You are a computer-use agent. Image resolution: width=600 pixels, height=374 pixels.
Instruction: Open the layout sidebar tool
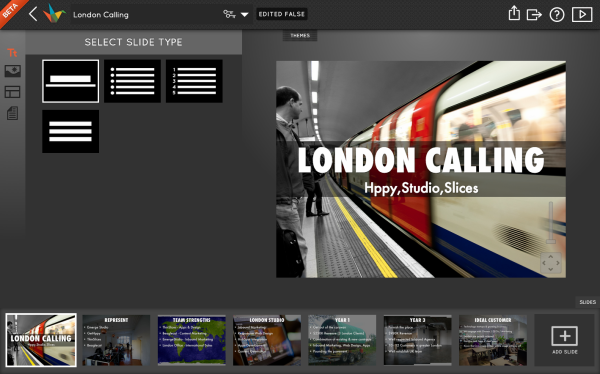[13, 92]
